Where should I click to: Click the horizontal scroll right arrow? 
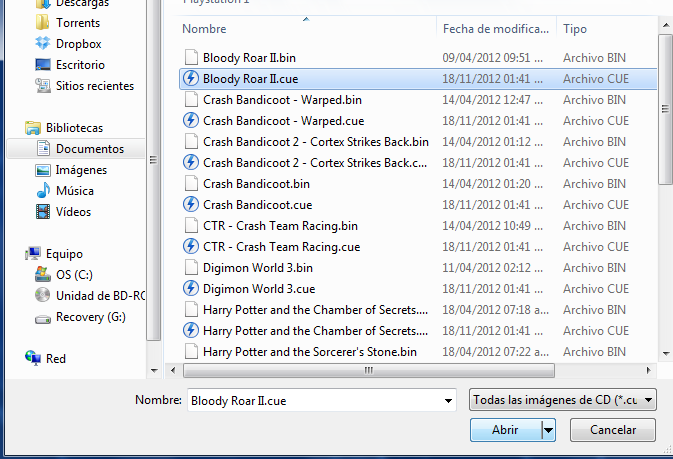point(648,370)
